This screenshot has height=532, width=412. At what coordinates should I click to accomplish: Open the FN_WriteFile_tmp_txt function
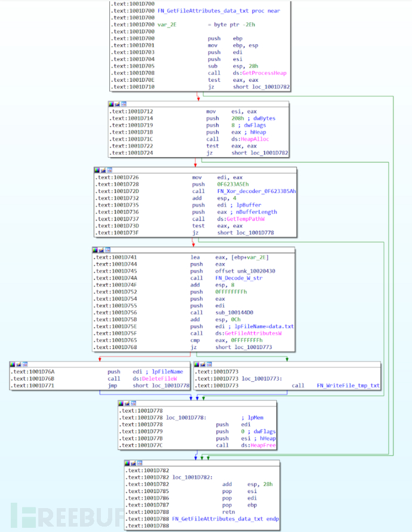348,386
